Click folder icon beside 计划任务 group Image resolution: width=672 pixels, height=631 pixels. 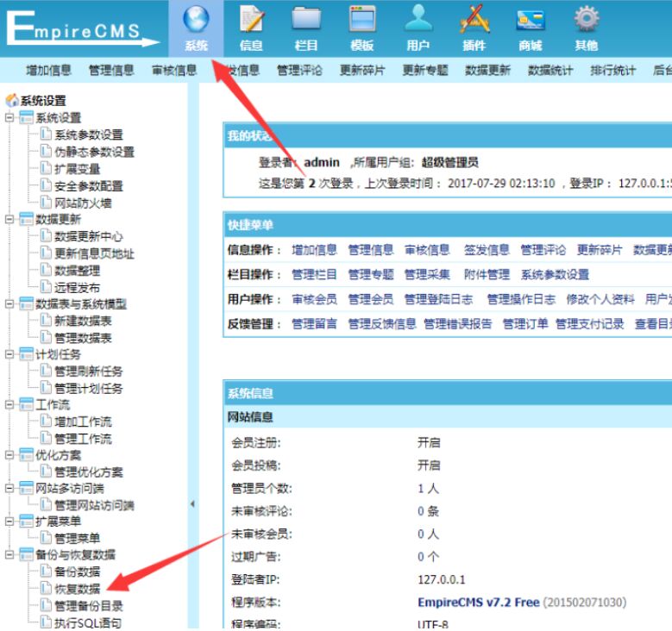[x=26, y=353]
